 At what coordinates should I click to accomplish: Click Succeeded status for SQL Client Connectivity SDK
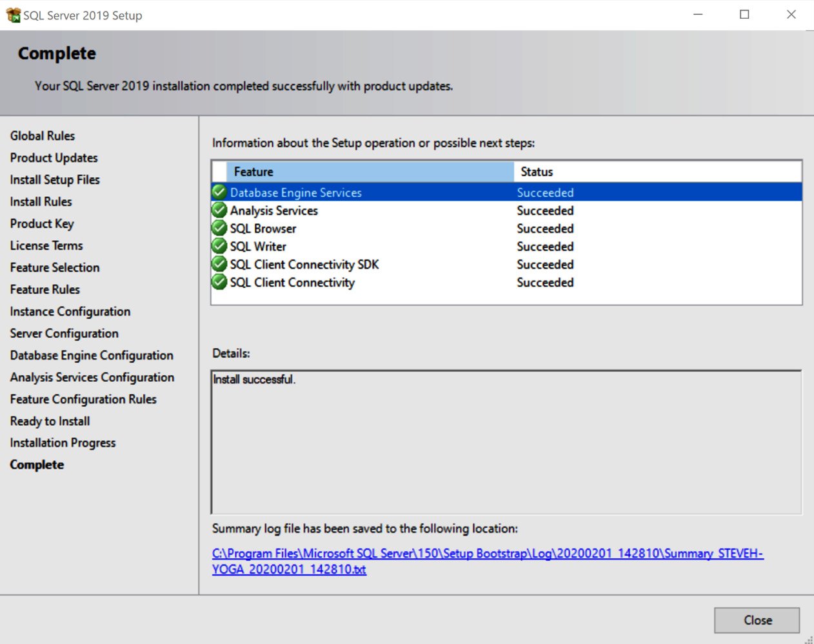click(x=545, y=265)
